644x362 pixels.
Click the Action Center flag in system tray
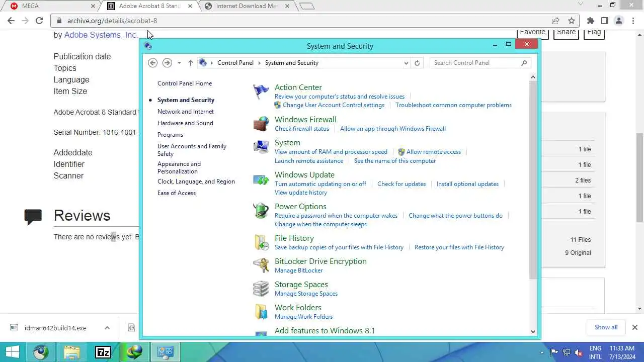tap(554, 352)
